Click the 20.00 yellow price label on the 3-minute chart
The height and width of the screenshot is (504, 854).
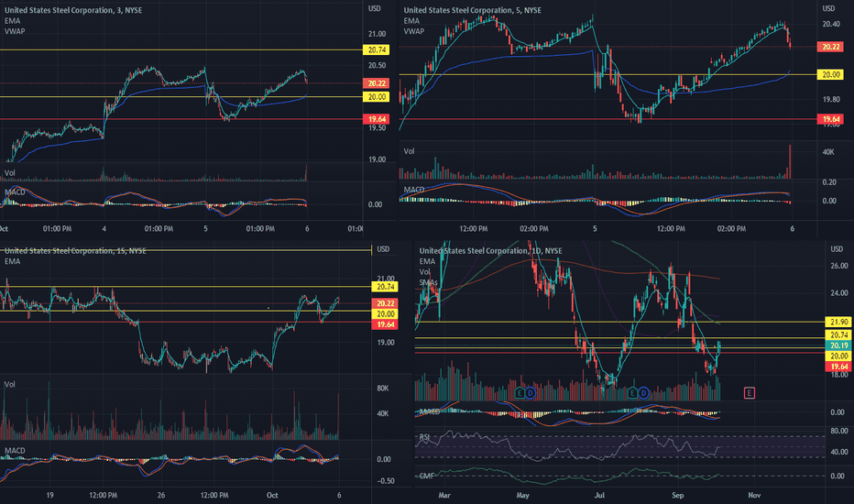click(377, 96)
